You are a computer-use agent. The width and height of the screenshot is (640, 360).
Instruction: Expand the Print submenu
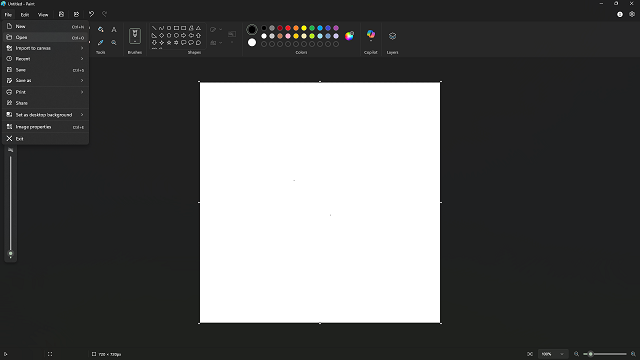click(45, 92)
